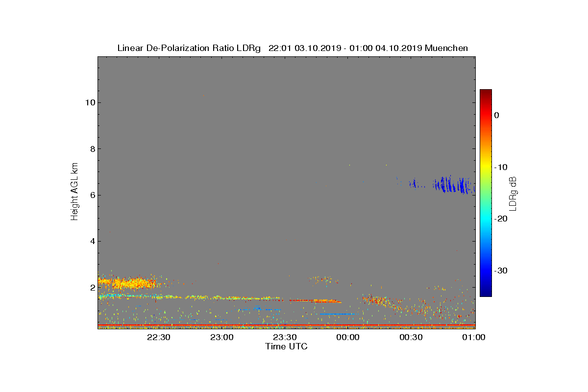Click the 23:30 time tick label
588x392 pixels.
[x=285, y=337]
